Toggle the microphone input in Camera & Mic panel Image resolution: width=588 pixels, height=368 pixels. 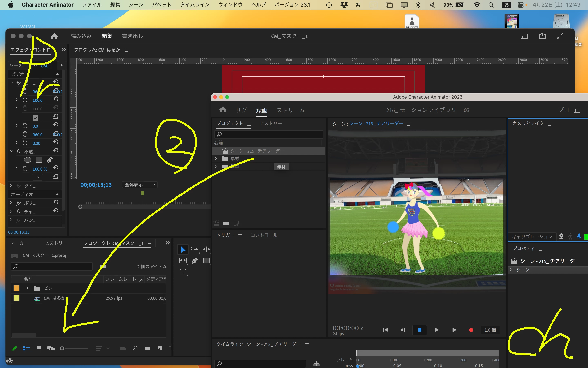579,236
